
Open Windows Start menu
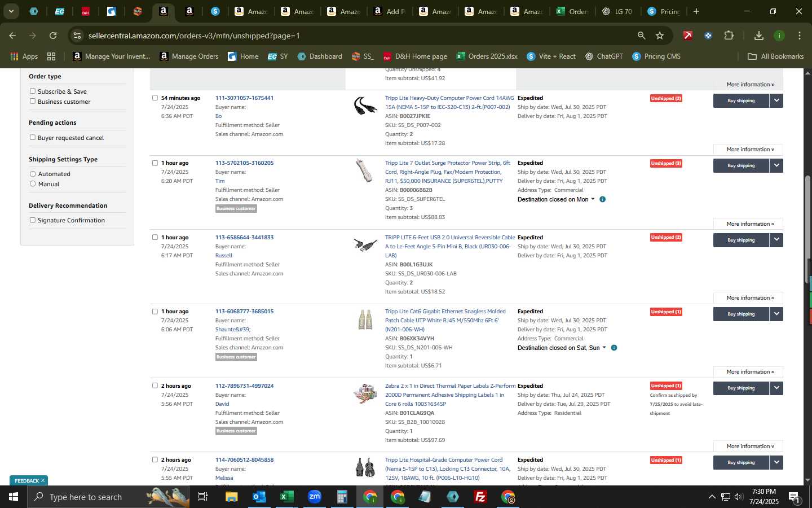(x=13, y=497)
